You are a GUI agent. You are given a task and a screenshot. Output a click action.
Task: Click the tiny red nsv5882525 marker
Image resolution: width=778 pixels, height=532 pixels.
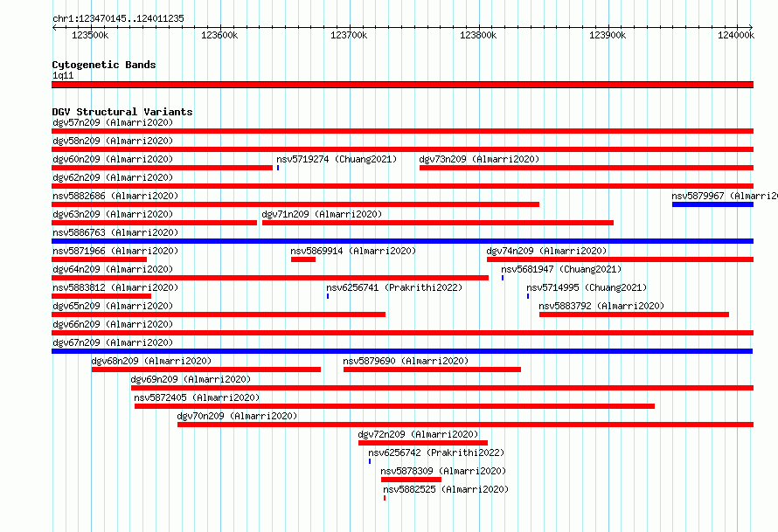point(385,498)
